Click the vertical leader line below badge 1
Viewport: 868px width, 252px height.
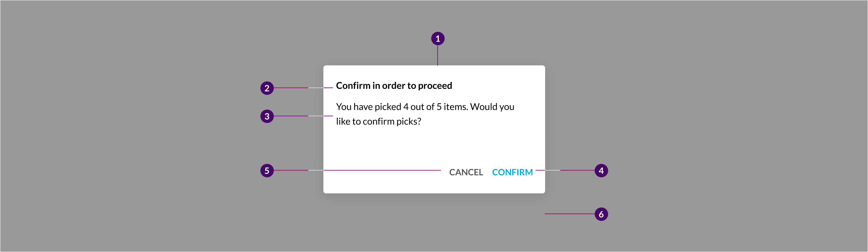pos(438,55)
